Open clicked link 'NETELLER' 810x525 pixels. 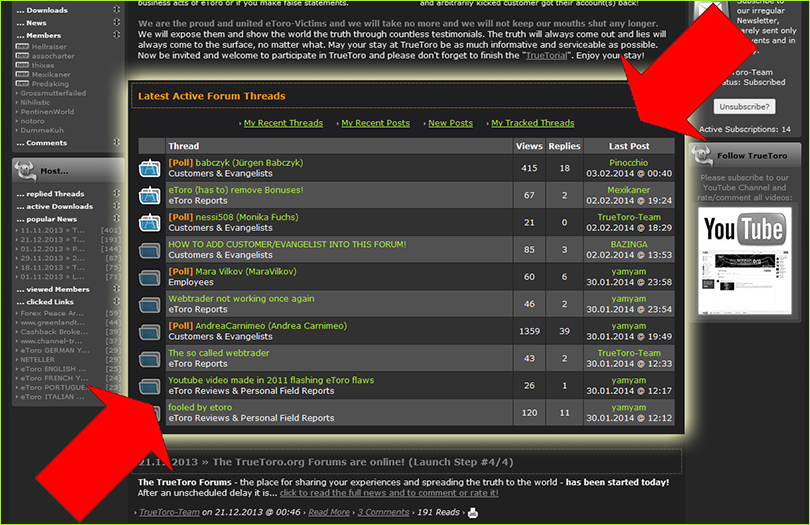(38, 360)
